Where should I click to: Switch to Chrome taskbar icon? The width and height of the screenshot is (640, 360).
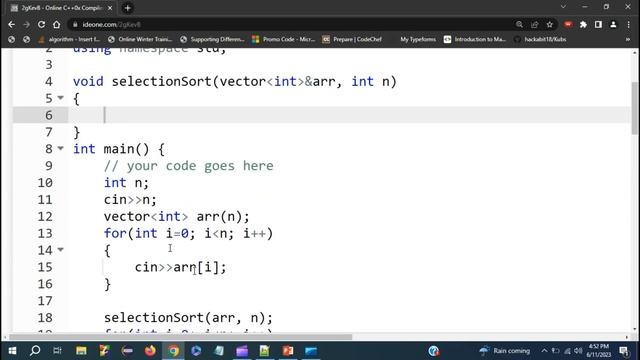pos(173,351)
